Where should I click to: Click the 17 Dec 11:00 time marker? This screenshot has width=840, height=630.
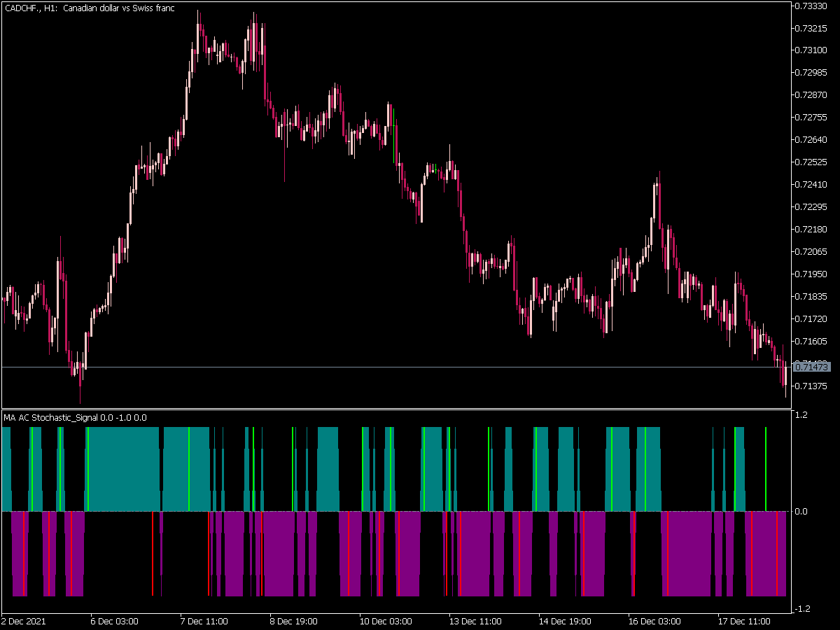[743, 622]
